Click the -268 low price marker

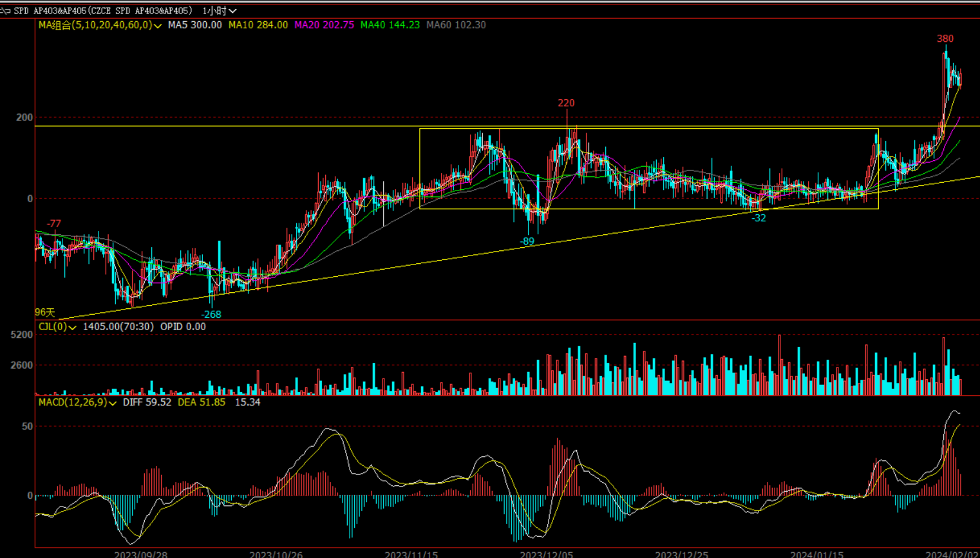click(211, 315)
